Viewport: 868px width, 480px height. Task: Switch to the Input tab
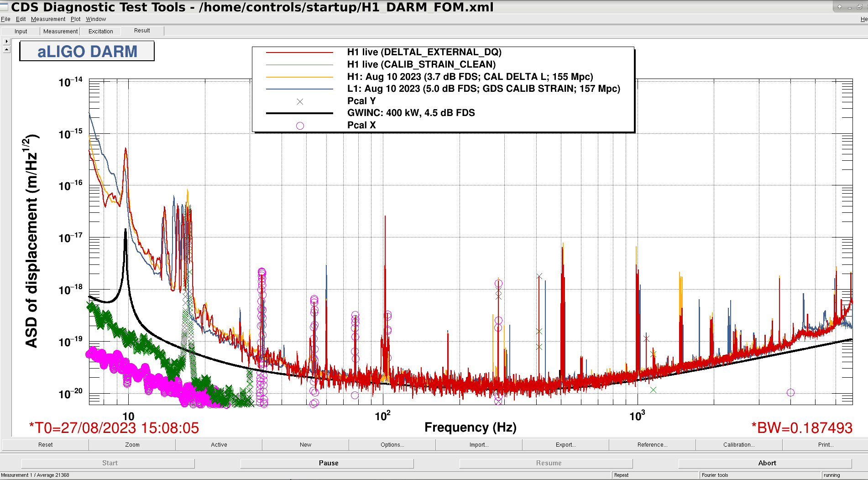(x=21, y=32)
